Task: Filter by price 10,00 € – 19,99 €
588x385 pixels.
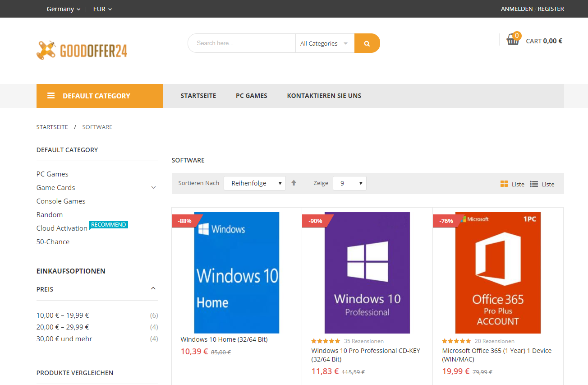Action: pyautogui.click(x=63, y=315)
